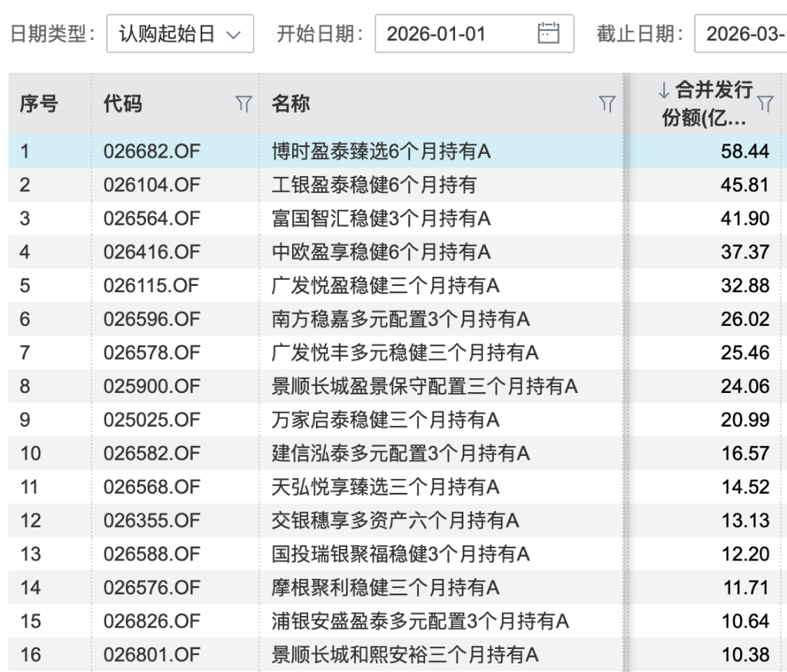
Task: Click share value 45.81
Action: pyautogui.click(x=745, y=185)
